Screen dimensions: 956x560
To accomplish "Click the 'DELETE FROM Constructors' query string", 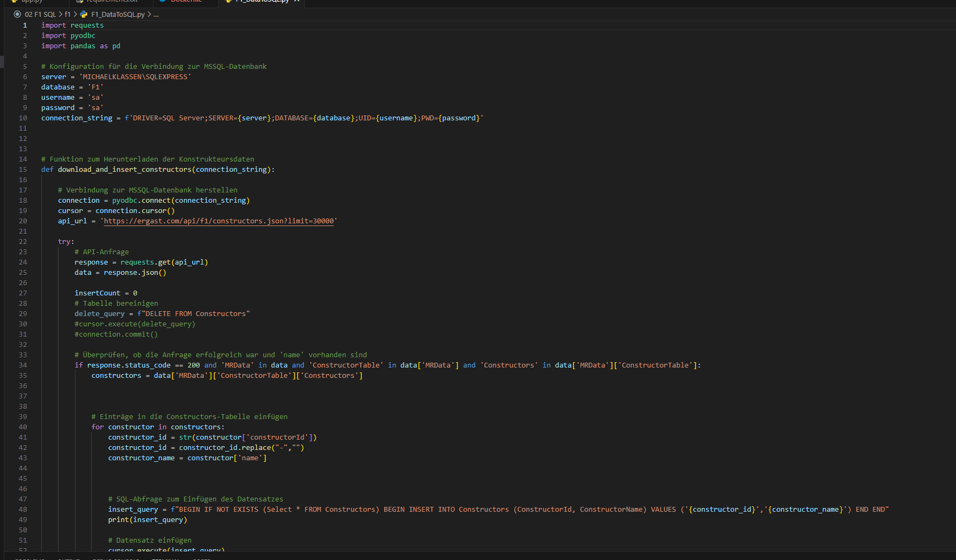I will pyautogui.click(x=196, y=314).
